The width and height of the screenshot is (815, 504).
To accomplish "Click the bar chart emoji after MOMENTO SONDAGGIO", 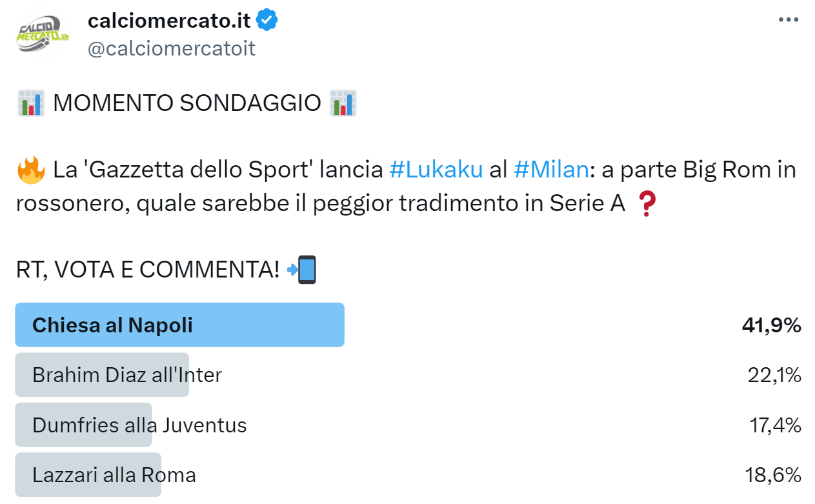I will pyautogui.click(x=343, y=103).
